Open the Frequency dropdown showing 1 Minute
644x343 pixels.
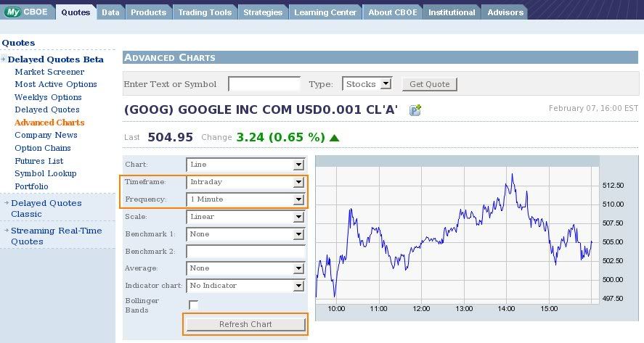tap(245, 199)
